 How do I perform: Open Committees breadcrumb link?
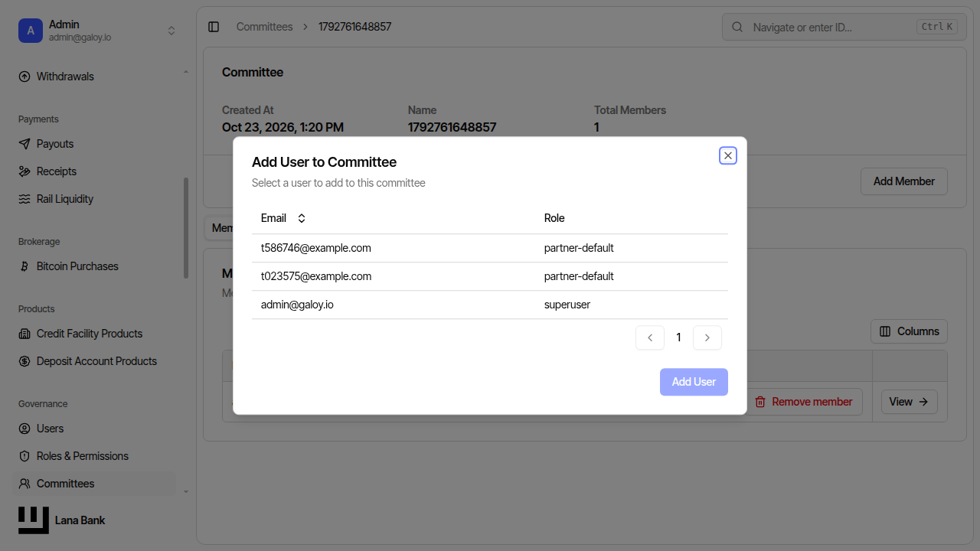(x=264, y=27)
